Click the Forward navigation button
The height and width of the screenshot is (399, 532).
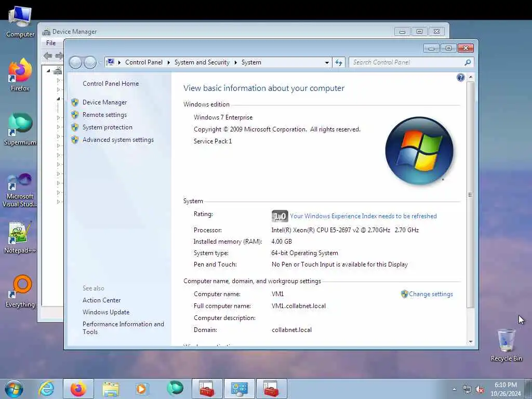pos(90,62)
